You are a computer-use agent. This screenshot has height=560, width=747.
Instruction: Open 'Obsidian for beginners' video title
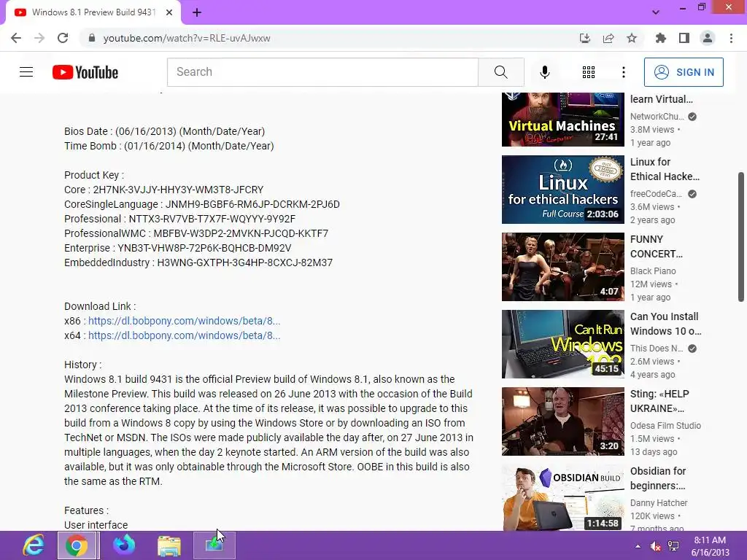(x=658, y=478)
